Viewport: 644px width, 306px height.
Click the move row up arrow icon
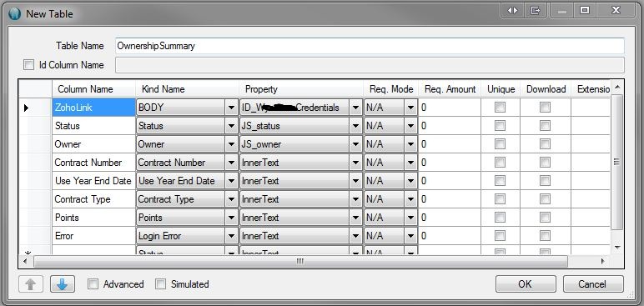[31, 284]
